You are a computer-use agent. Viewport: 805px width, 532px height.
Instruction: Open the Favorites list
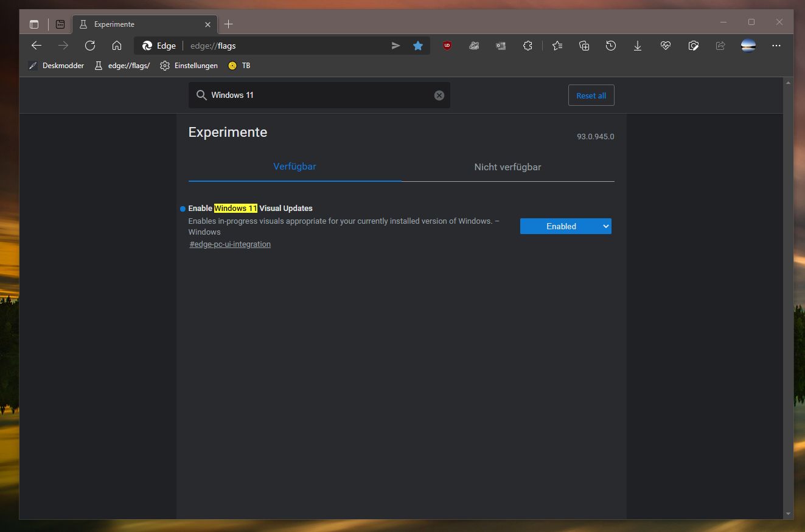tap(557, 46)
